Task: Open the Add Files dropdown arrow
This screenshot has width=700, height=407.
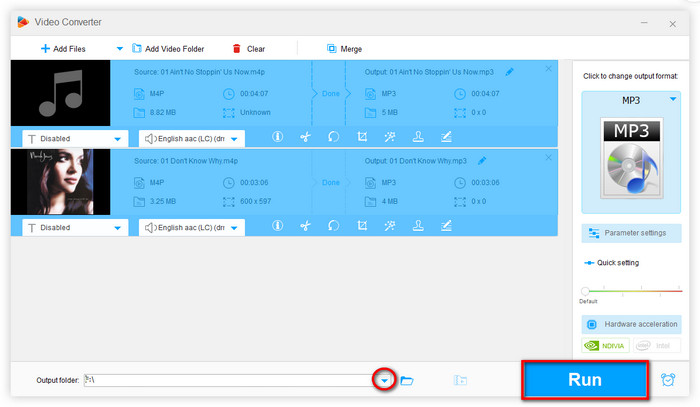Action: tap(120, 49)
